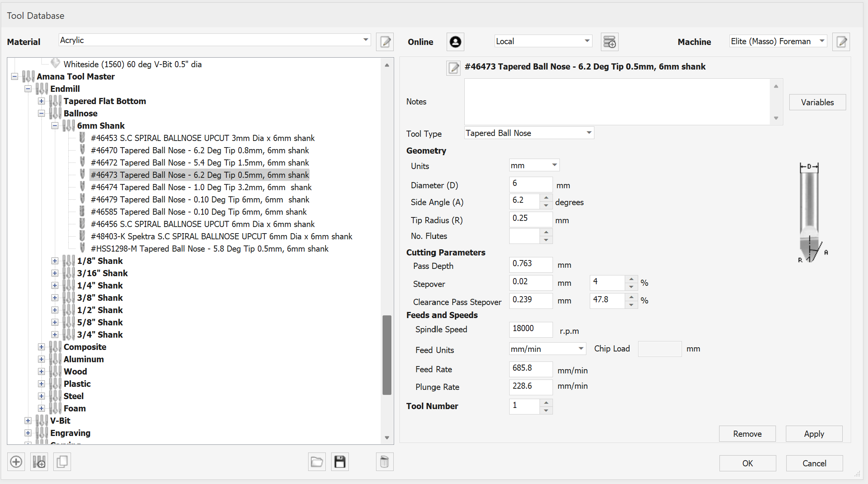Click the copy tool icon
The height and width of the screenshot is (484, 868).
click(x=62, y=462)
